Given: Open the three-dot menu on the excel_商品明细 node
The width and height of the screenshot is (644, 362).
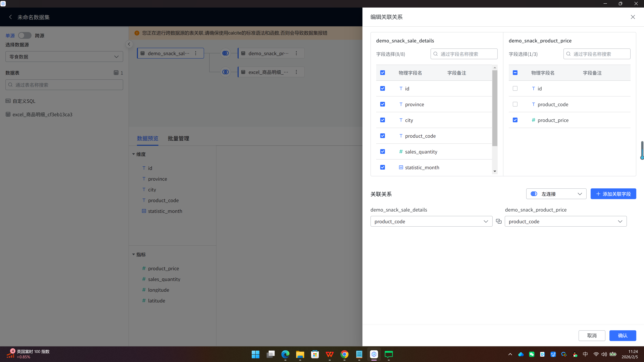Looking at the screenshot, I should pos(296,72).
